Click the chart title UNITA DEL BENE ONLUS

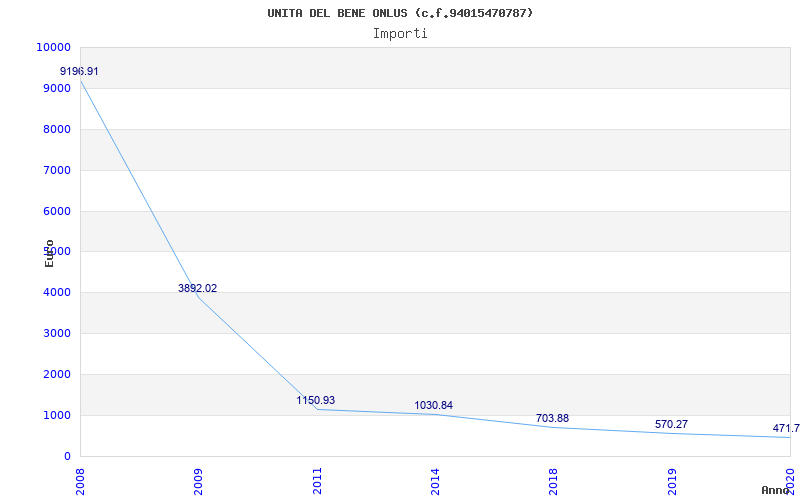400,13
